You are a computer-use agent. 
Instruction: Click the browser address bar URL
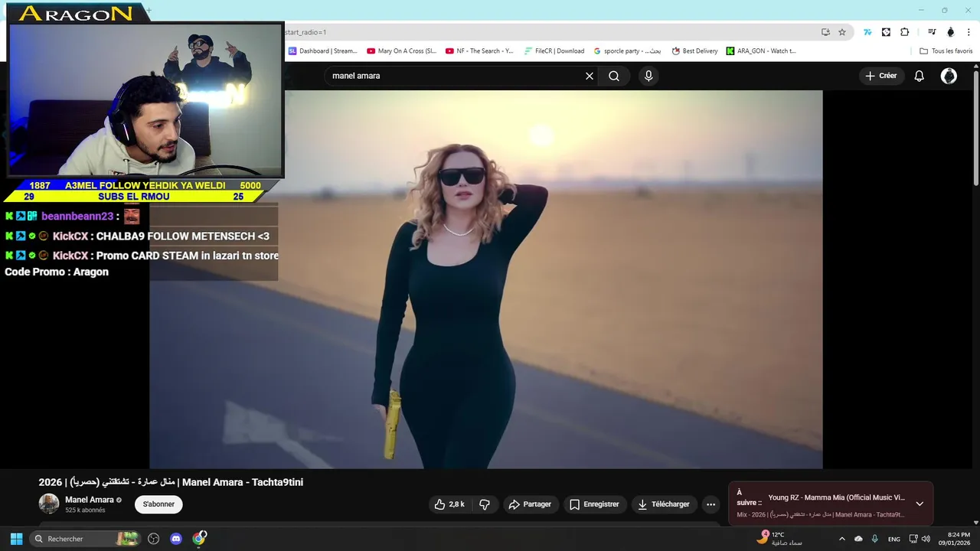(550, 32)
